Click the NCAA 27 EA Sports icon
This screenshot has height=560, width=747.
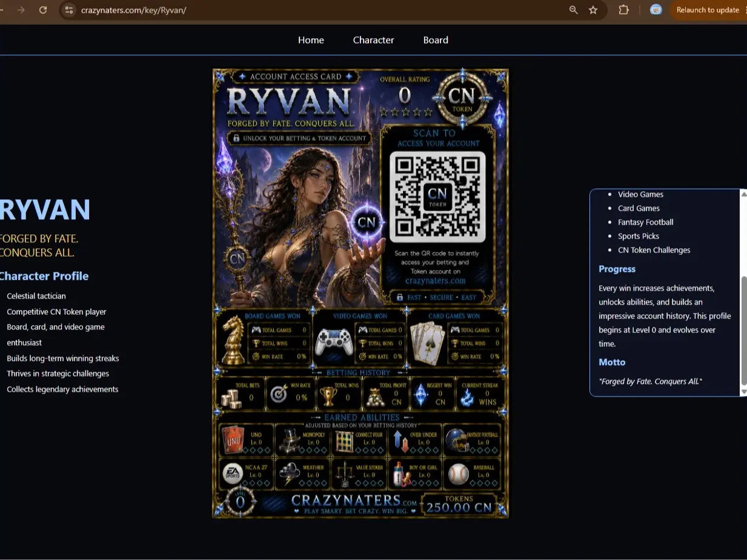coord(233,475)
